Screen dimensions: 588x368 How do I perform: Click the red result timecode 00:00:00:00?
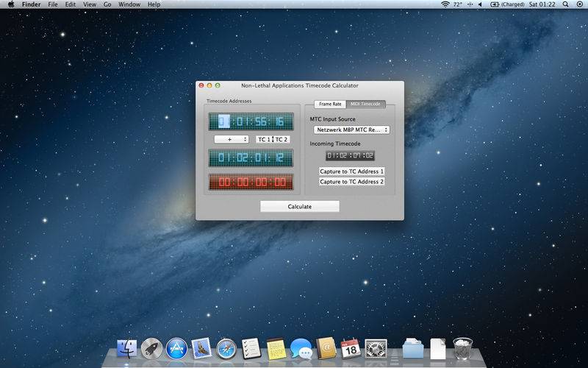251,182
